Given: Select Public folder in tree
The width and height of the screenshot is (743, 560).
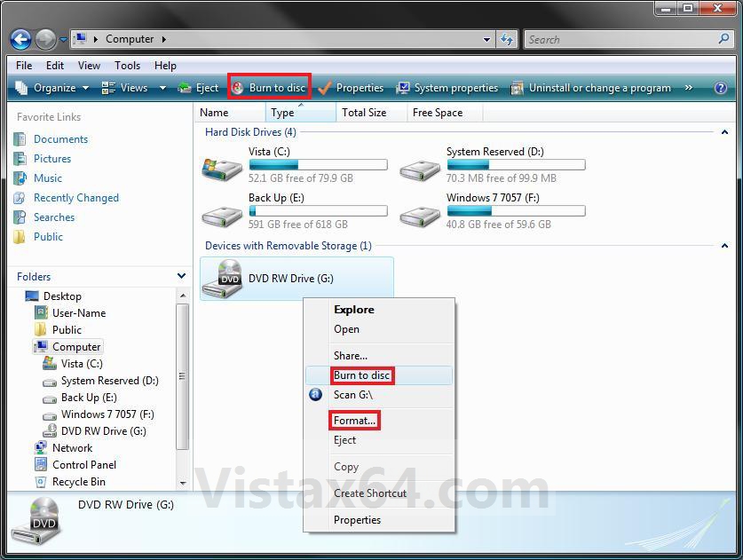Looking at the screenshot, I should pyautogui.click(x=67, y=330).
